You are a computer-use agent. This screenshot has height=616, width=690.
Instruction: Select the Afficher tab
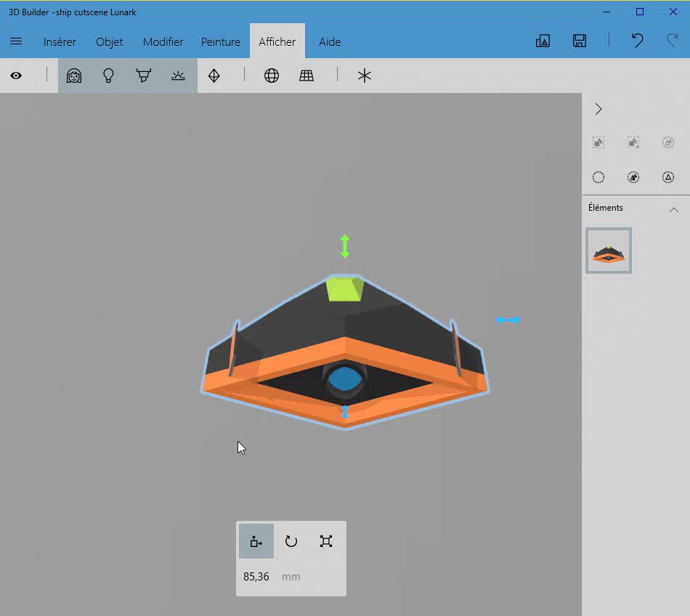click(277, 41)
